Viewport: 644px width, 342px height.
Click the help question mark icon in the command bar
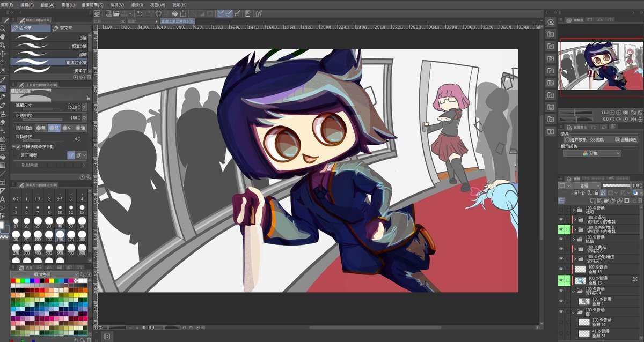[x=259, y=13]
